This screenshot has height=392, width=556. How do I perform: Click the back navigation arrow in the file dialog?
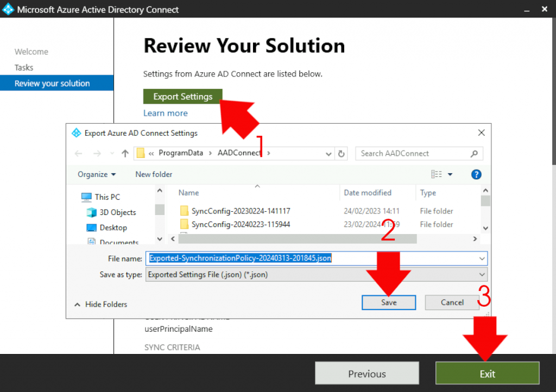click(80, 154)
